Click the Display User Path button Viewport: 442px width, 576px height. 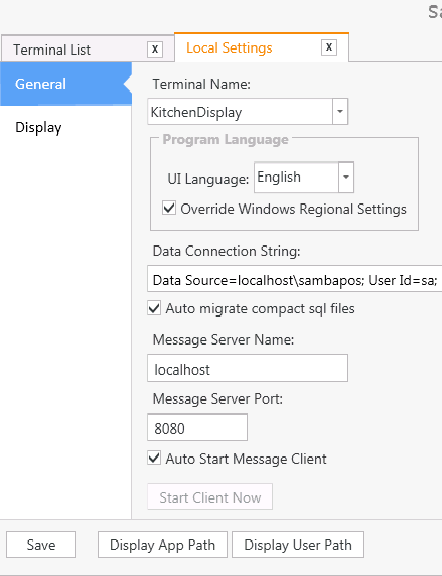pyautogui.click(x=298, y=544)
